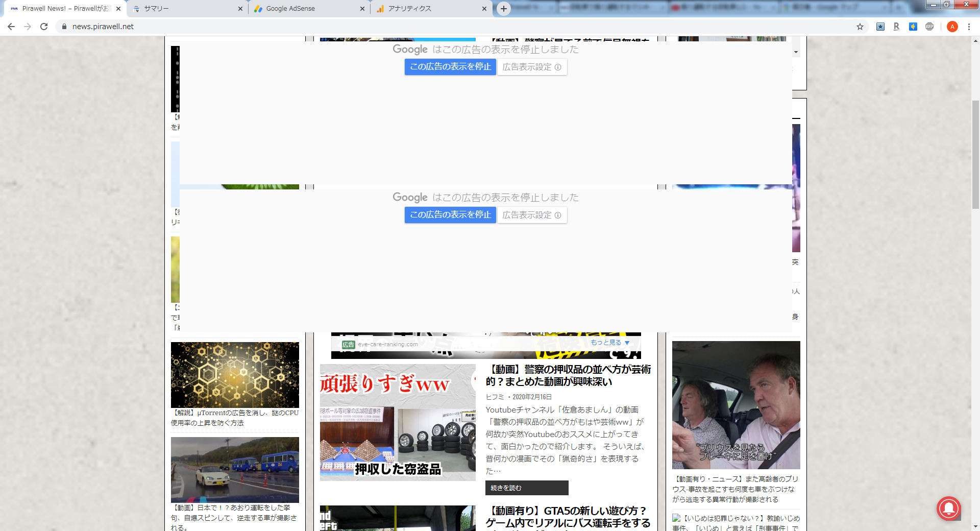Open second 広告表示設定 button

[532, 215]
